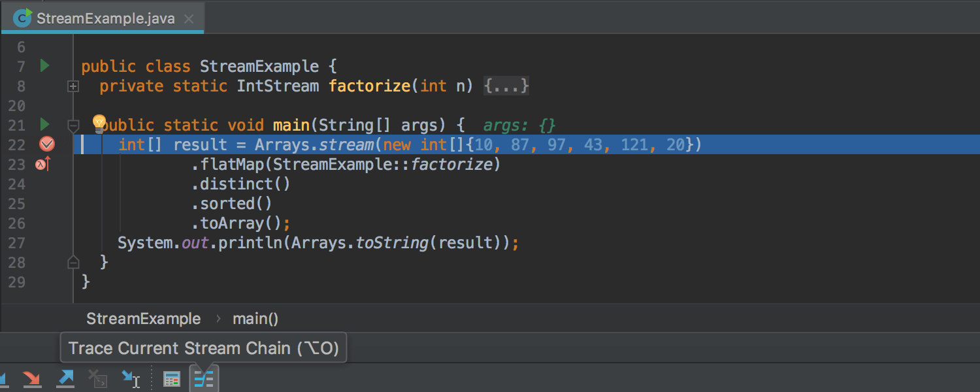Toggle the breakpoint on line 22
This screenshot has width=980, height=392.
pyautogui.click(x=47, y=144)
